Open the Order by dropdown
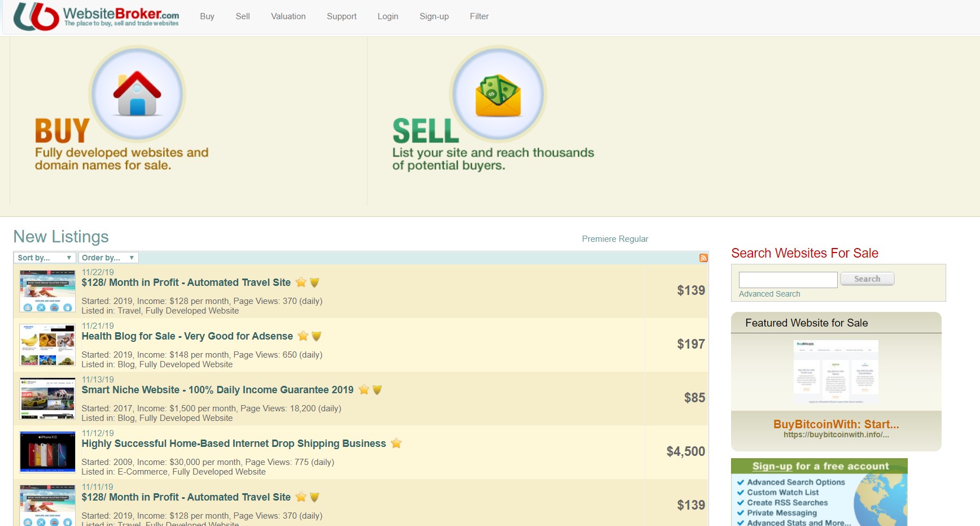Viewport: 980px width, 526px height. [x=108, y=258]
